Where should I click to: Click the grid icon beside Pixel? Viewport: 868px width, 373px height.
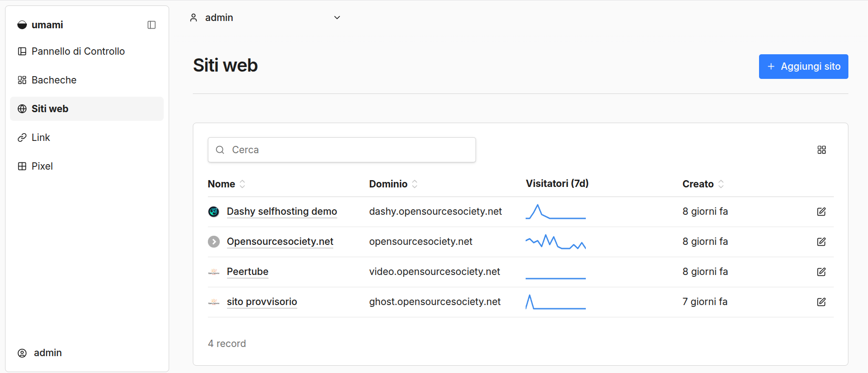pyautogui.click(x=22, y=166)
